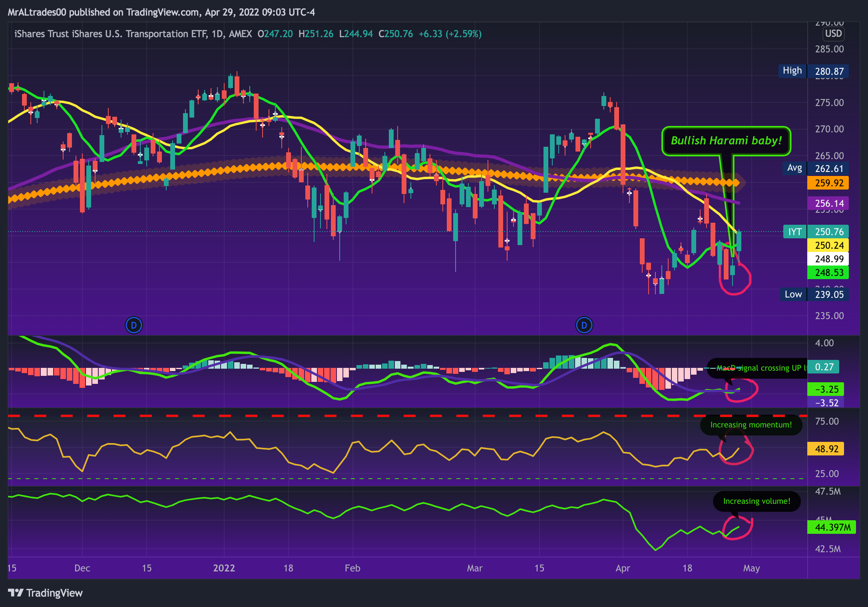This screenshot has height=607, width=868.
Task: Click the close price C250.76
Action: 396,34
